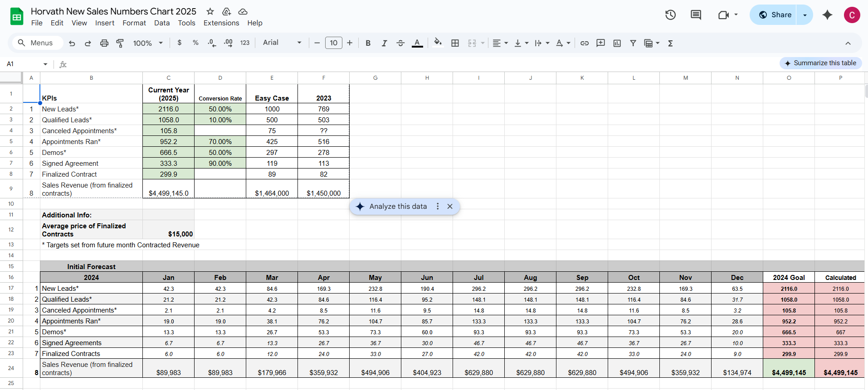Collapse the toolbar with chevron
Viewport: 868px width, 390px height.
pos(848,43)
